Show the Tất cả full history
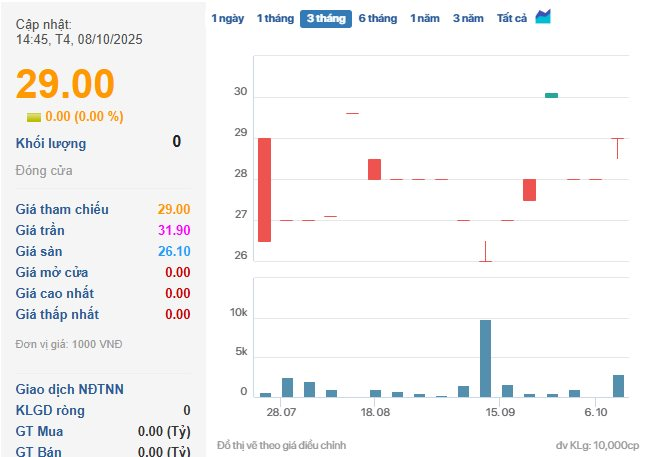Screen dimensions: 658x457 point(512,18)
